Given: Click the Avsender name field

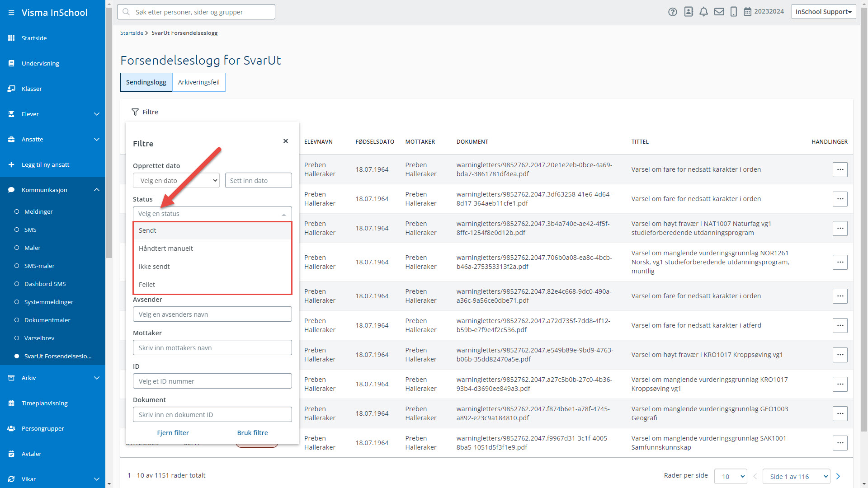Looking at the screenshot, I should click(212, 314).
